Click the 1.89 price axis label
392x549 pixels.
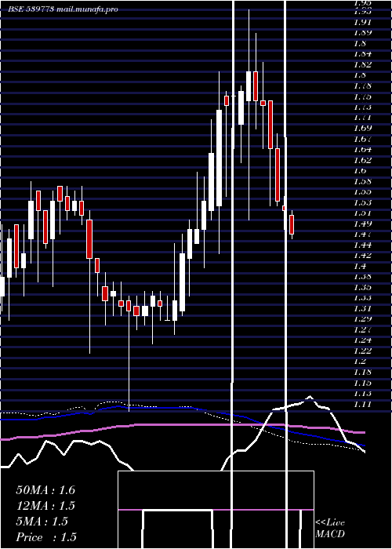362,33
